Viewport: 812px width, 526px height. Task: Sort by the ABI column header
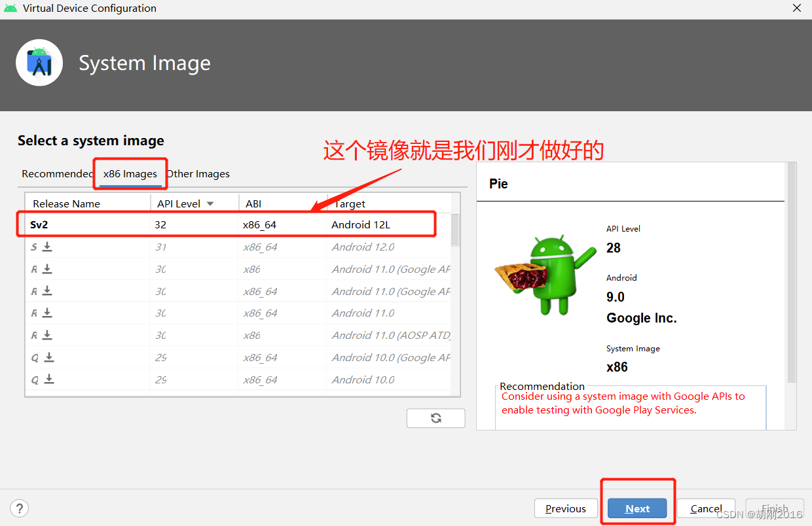coord(283,203)
